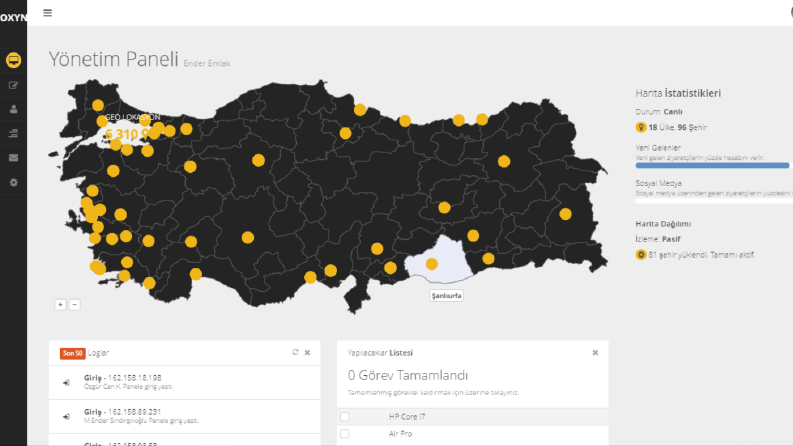Click the Air Pro task label
793x446 pixels.
pos(401,434)
